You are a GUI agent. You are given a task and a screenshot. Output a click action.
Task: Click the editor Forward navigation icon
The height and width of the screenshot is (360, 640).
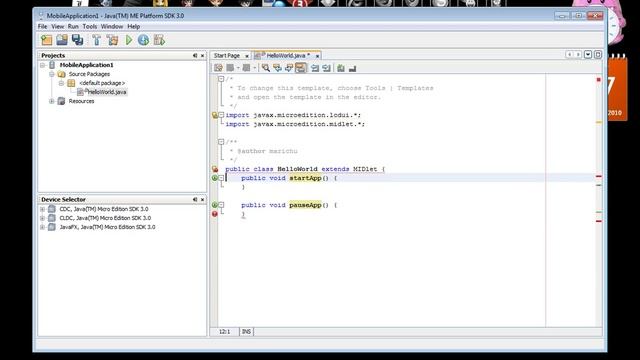tap(246, 68)
